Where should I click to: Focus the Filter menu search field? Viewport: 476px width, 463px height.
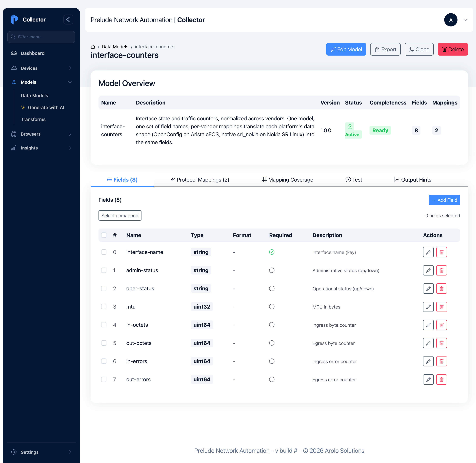[x=41, y=37]
